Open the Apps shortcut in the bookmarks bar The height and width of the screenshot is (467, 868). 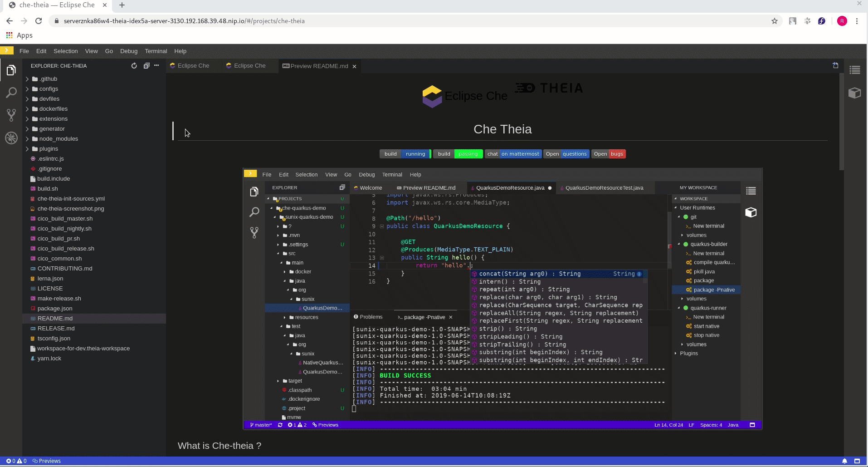click(19, 35)
